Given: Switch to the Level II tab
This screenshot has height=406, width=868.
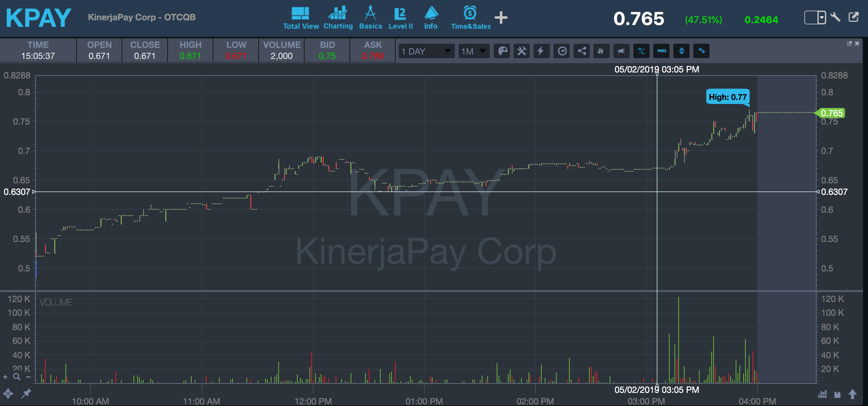Looking at the screenshot, I should [400, 18].
